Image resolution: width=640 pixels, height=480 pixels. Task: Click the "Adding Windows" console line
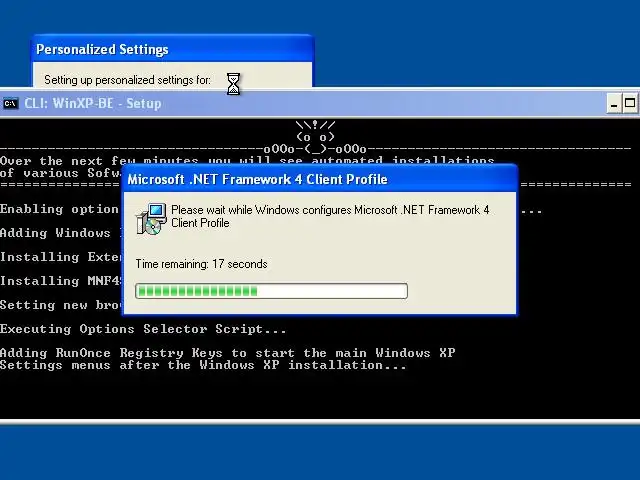56,233
